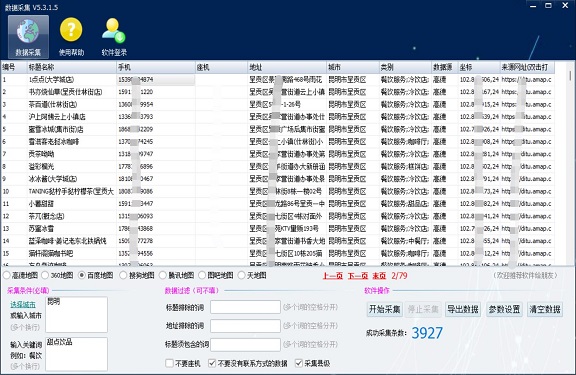Sort by the 城市 column header

353,67
